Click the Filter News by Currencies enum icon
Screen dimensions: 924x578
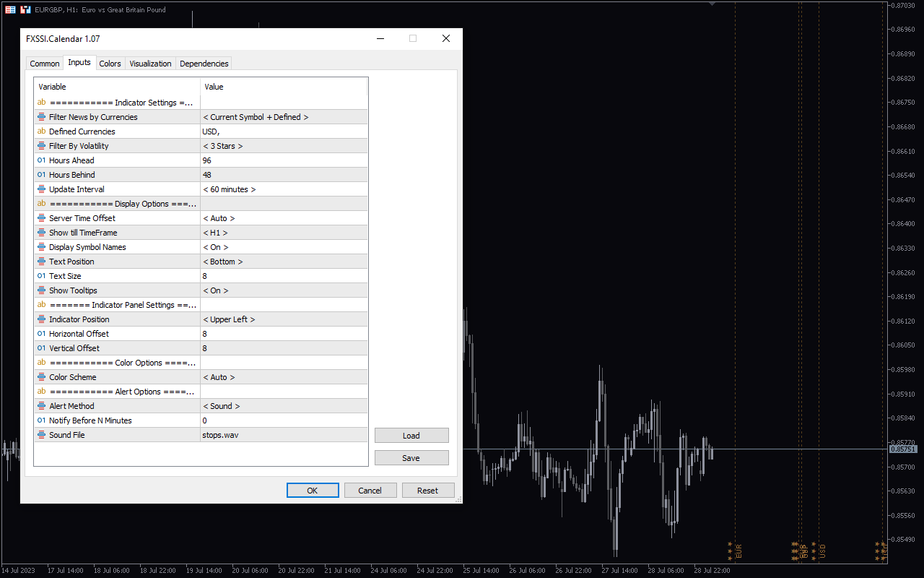click(41, 117)
